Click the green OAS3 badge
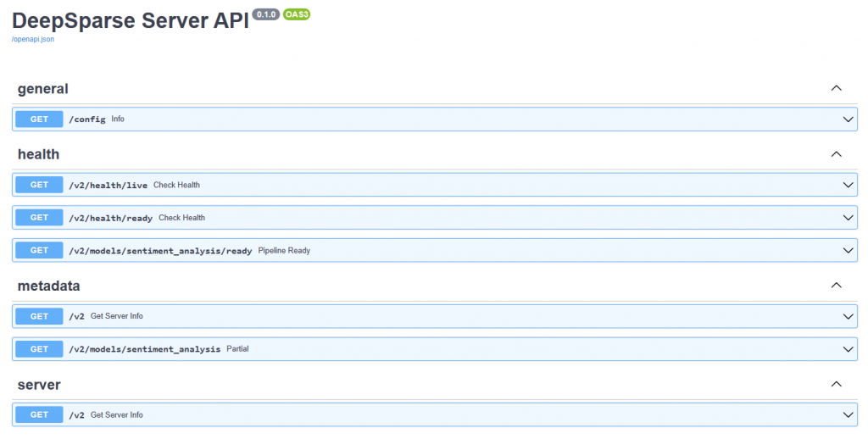The image size is (868, 439). coord(297,14)
